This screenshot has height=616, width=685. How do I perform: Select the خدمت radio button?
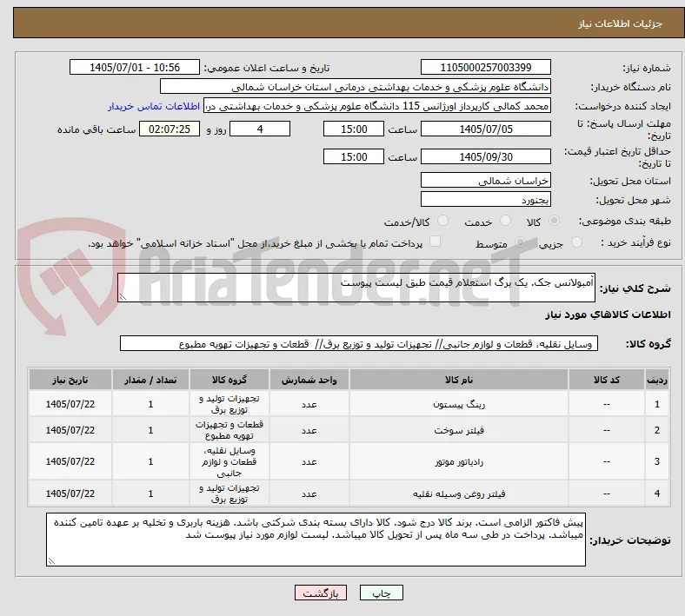505,221
